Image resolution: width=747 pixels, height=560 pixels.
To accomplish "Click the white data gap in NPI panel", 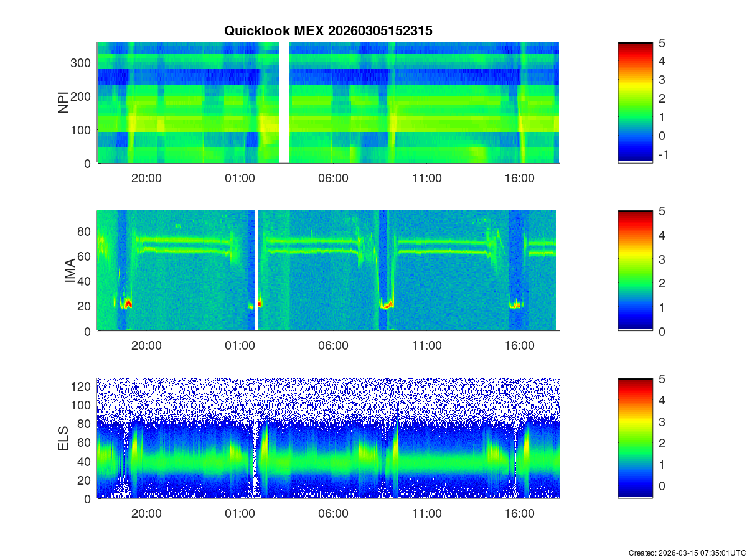I will click(284, 103).
